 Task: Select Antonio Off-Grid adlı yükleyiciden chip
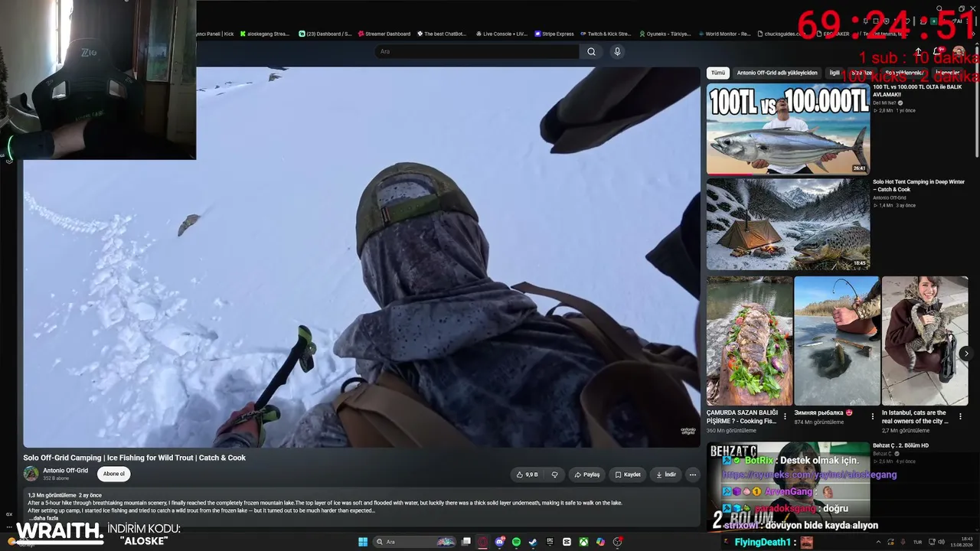pos(777,73)
